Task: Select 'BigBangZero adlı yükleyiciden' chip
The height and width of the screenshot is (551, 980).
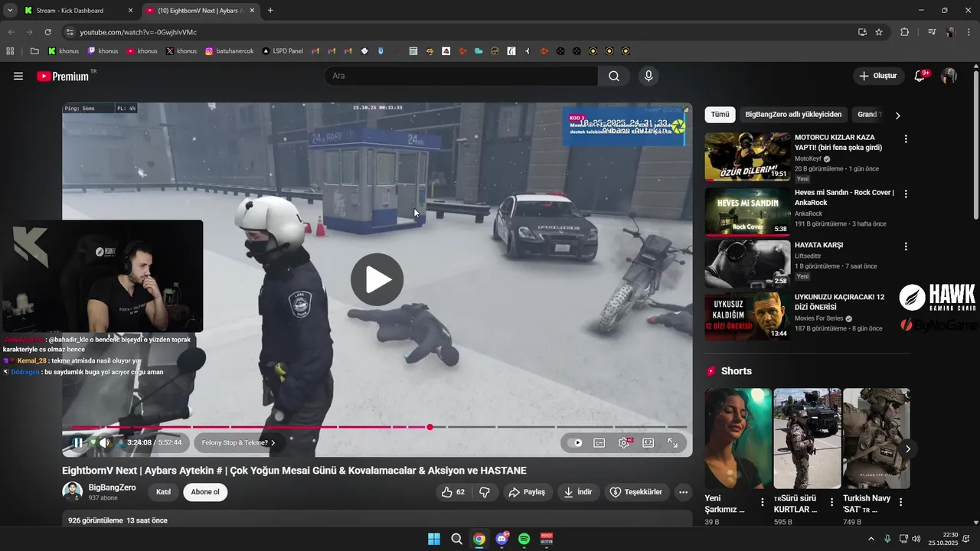Action: click(x=793, y=115)
